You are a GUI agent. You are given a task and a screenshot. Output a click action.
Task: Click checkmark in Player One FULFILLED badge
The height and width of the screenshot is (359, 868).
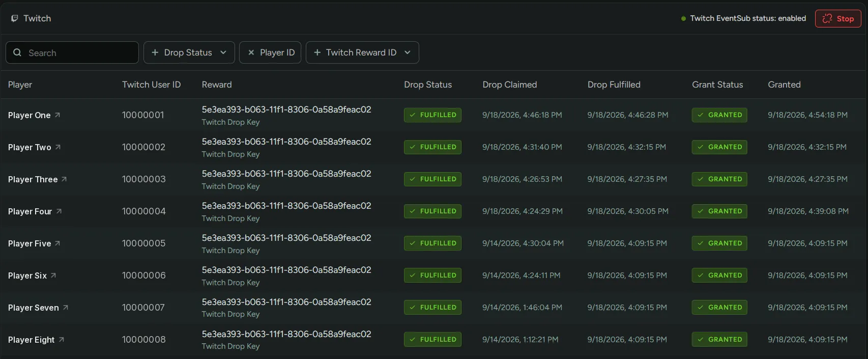pyautogui.click(x=413, y=115)
